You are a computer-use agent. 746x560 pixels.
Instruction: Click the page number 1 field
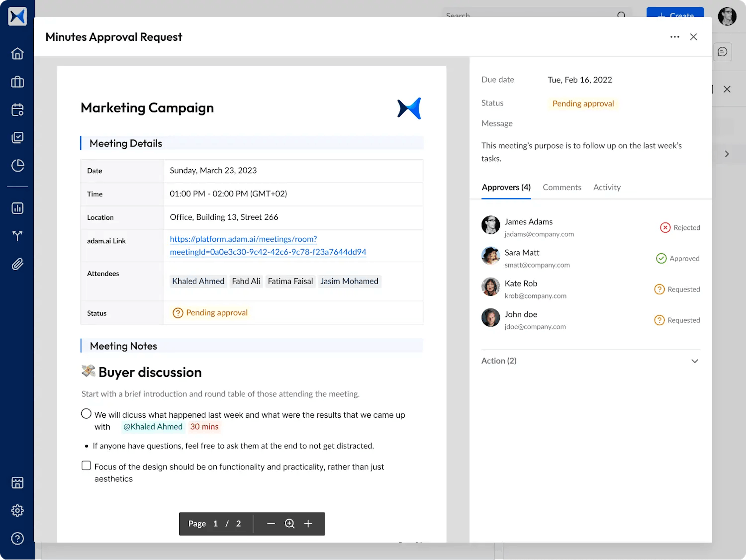click(x=215, y=524)
